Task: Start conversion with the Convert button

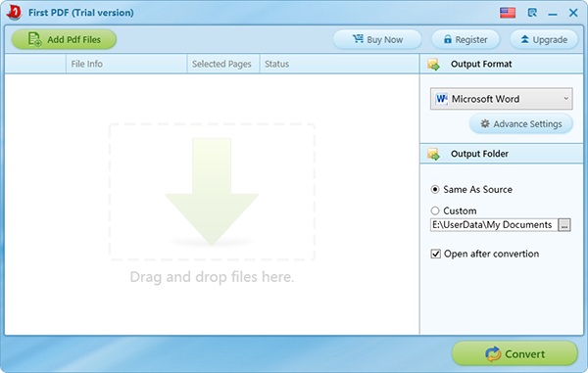Action: (514, 353)
